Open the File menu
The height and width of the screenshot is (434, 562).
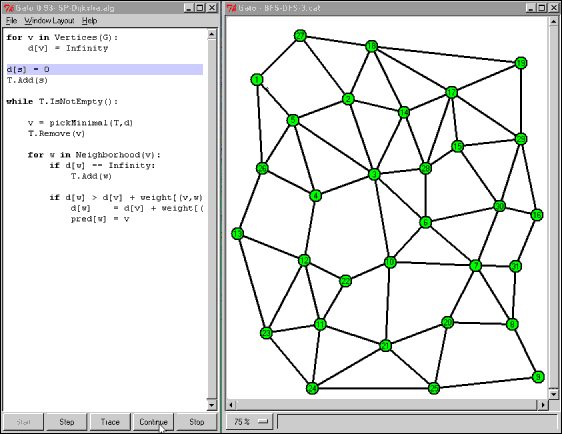point(11,21)
